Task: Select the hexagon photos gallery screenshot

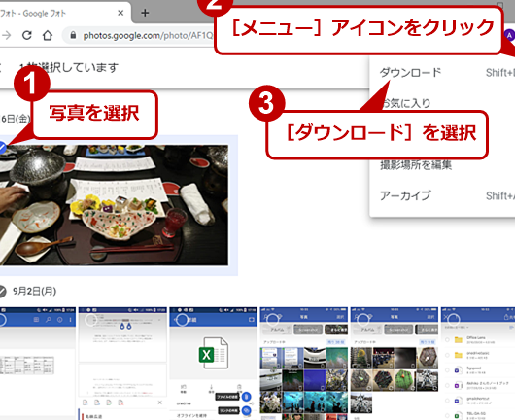Action: pyautogui.click(x=363, y=319)
